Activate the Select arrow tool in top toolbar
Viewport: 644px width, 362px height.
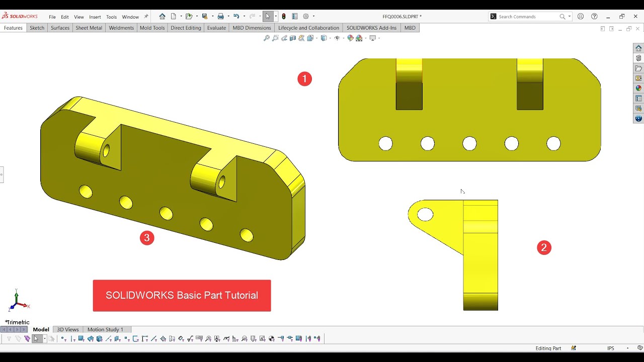click(x=268, y=17)
